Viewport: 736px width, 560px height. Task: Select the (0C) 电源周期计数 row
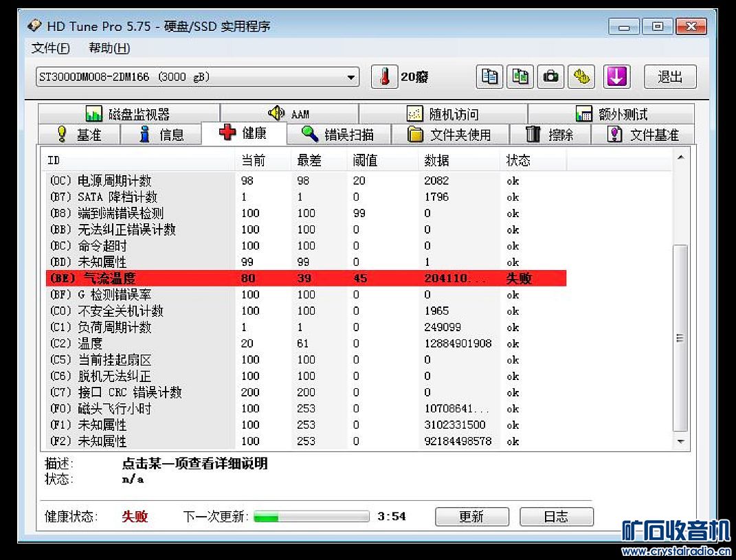coord(306,181)
